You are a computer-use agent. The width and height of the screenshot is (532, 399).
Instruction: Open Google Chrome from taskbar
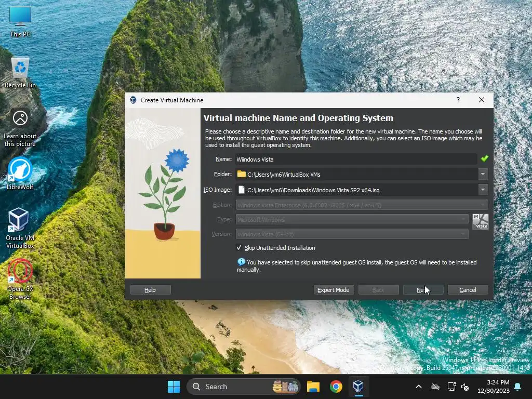pyautogui.click(x=336, y=387)
